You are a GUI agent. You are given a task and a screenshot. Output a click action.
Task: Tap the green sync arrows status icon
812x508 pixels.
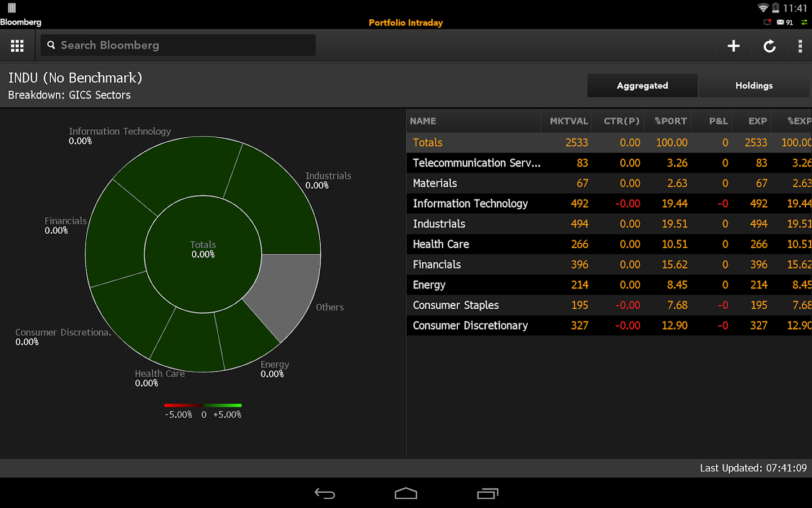pyautogui.click(x=804, y=23)
